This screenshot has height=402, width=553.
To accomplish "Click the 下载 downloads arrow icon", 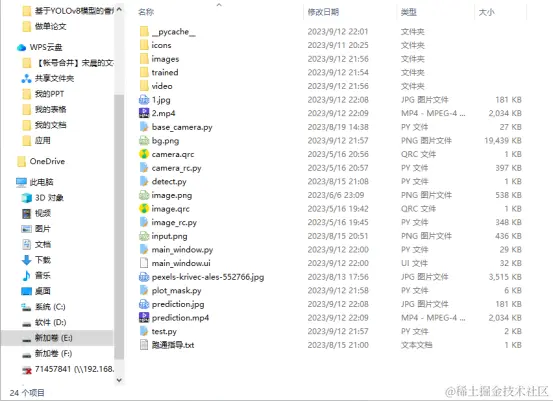I will tap(26, 260).
